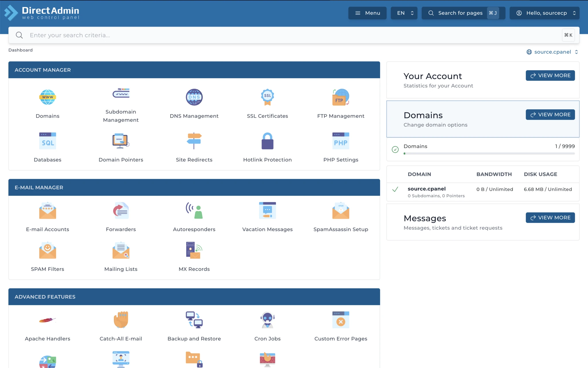
Task: Click the Advanced Features section header
Action: pos(194,297)
